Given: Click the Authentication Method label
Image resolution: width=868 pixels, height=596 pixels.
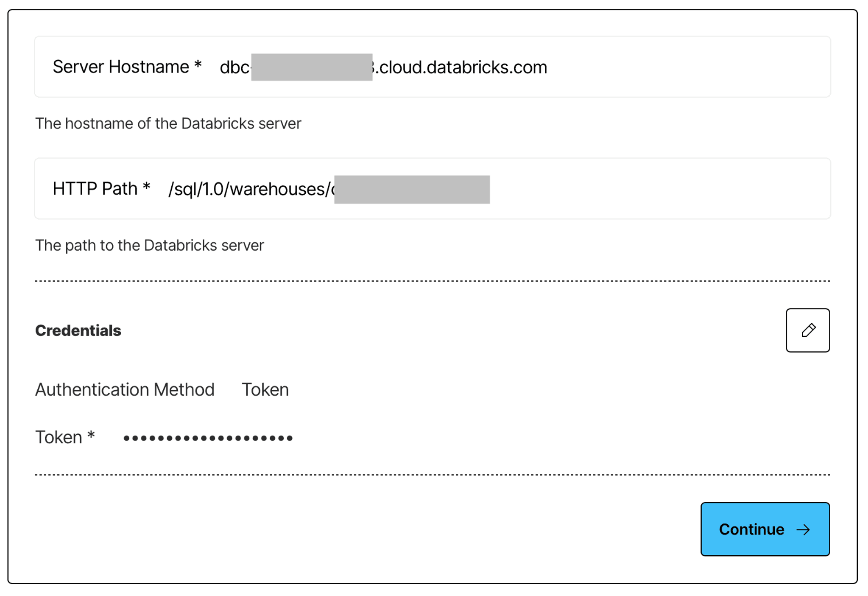Looking at the screenshot, I should pyautogui.click(x=125, y=389).
